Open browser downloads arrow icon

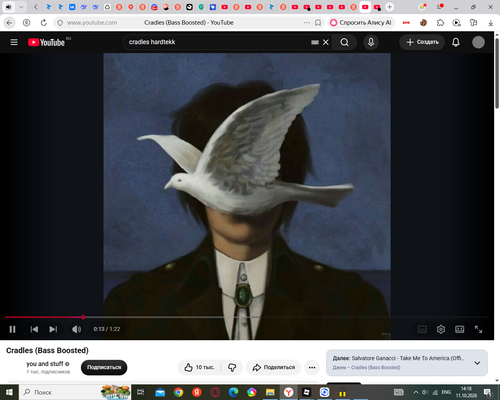click(491, 23)
